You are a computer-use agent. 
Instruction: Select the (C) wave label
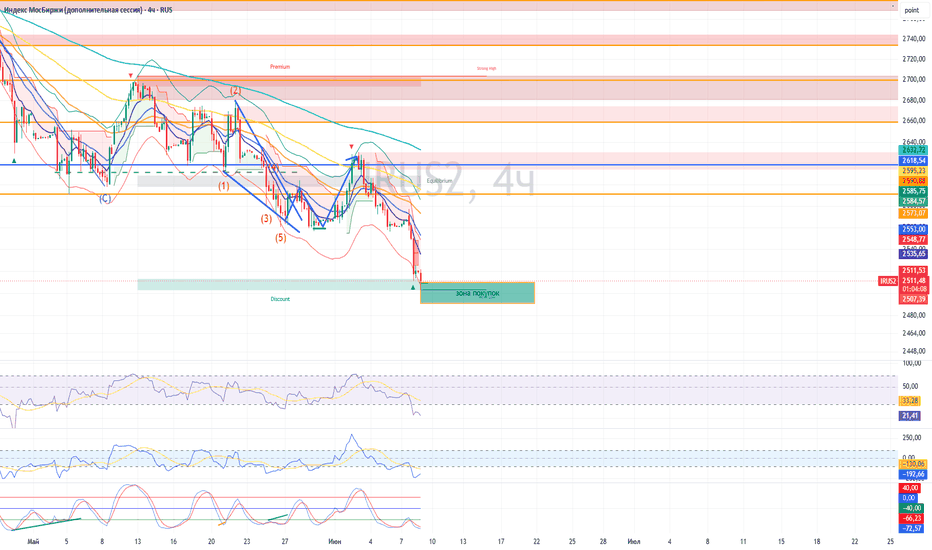105,199
